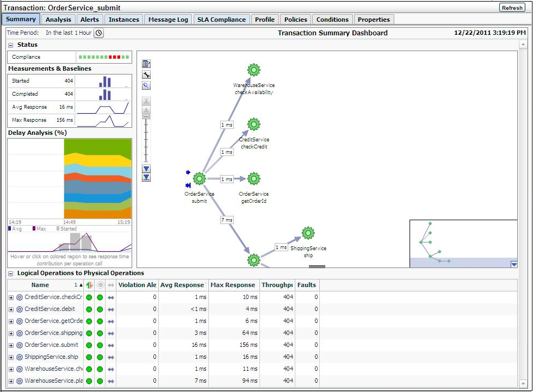Click the Compliance status bar
Viewport: 533px width, 392px height.
[104, 57]
